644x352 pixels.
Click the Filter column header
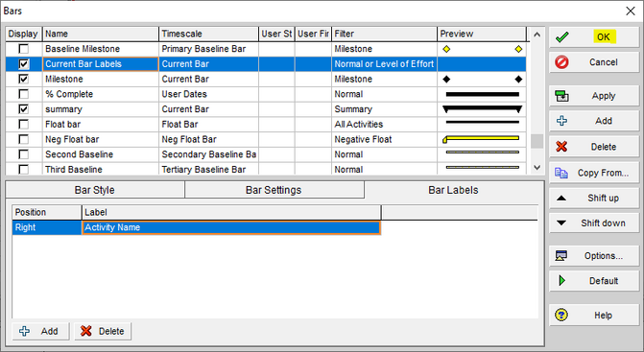pos(384,34)
